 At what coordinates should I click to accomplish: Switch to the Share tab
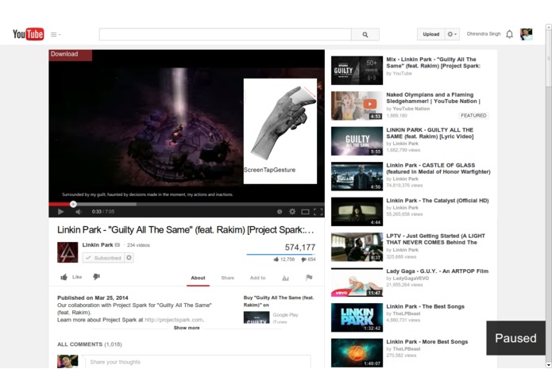(x=227, y=278)
